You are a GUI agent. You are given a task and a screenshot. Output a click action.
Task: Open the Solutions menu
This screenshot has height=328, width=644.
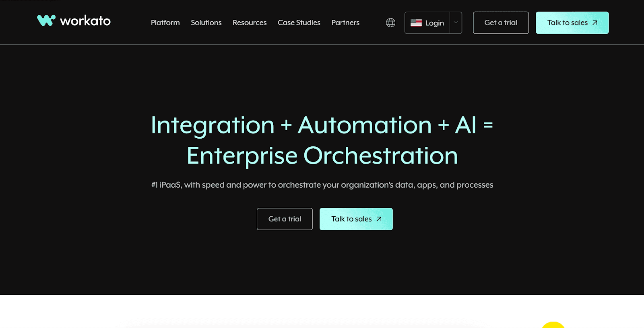(x=206, y=23)
